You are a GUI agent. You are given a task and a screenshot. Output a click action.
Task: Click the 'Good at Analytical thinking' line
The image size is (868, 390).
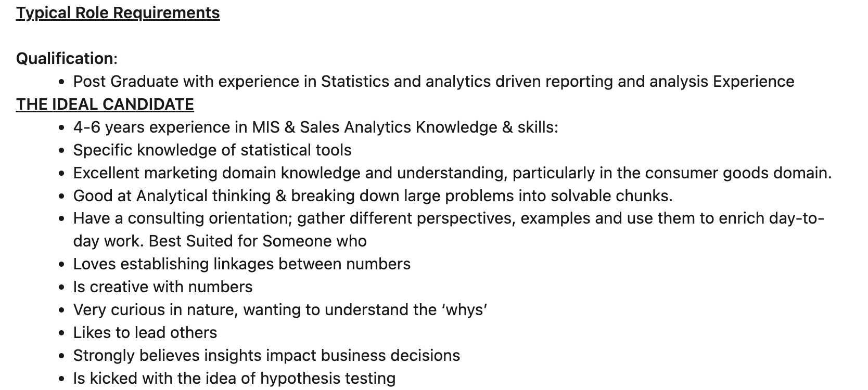point(373,196)
